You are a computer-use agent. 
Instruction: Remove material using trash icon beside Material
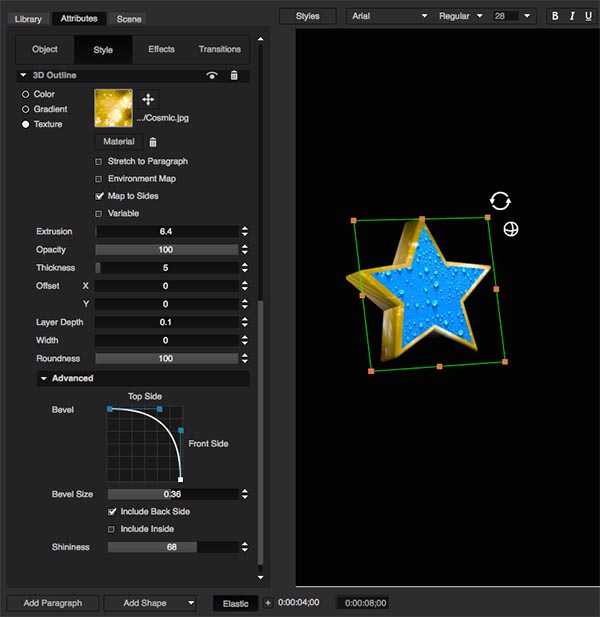[x=153, y=142]
